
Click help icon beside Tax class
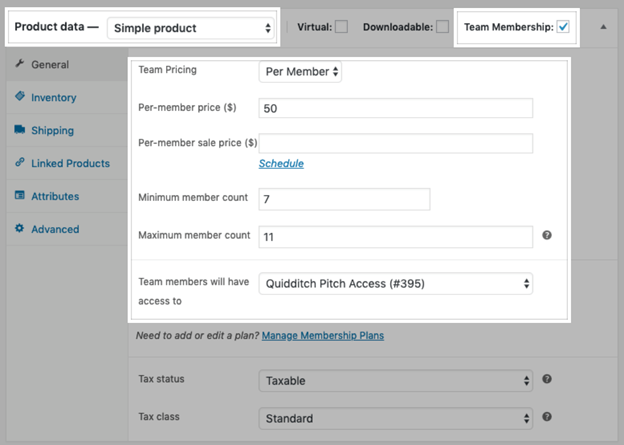pyautogui.click(x=547, y=417)
